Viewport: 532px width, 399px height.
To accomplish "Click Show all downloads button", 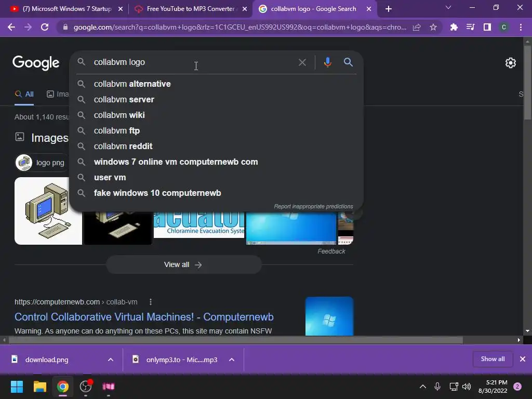I will 493,359.
